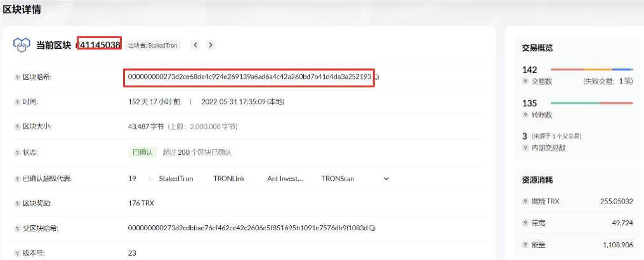The image size is (644, 260).
Task: Click help icon beside 区块大小 label
Action: tap(17, 127)
